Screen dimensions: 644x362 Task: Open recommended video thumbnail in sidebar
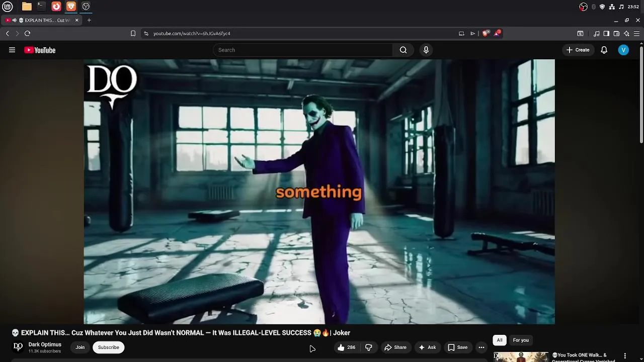click(x=521, y=357)
